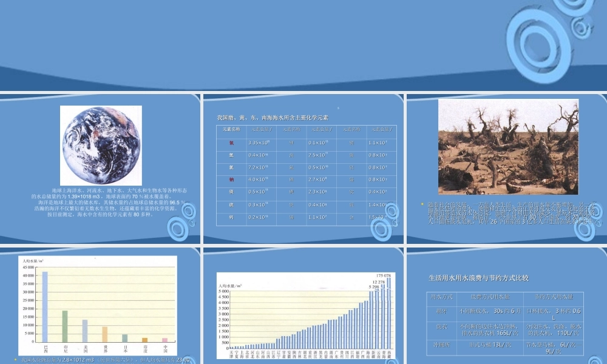607x364 pixels.
Task: Click the orange 世界 bar in country chart
Action: 105,334
